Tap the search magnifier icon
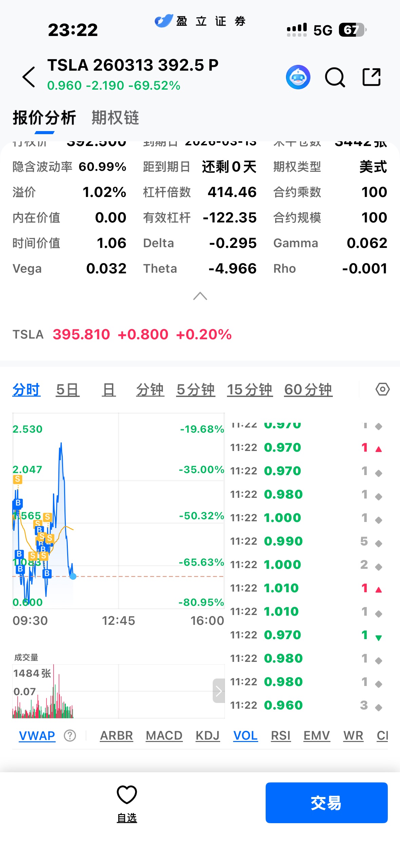 pyautogui.click(x=335, y=77)
